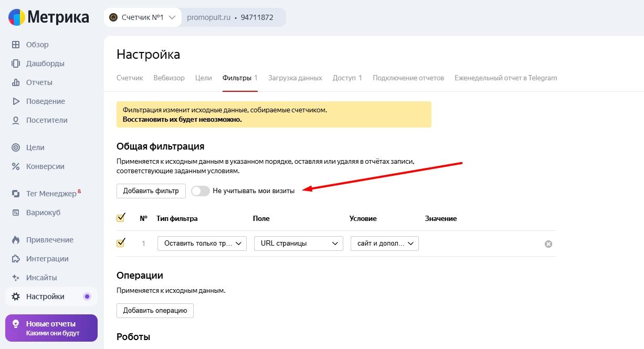
Task: Navigate to Инсайты using its sidebar icon
Action: (40, 278)
